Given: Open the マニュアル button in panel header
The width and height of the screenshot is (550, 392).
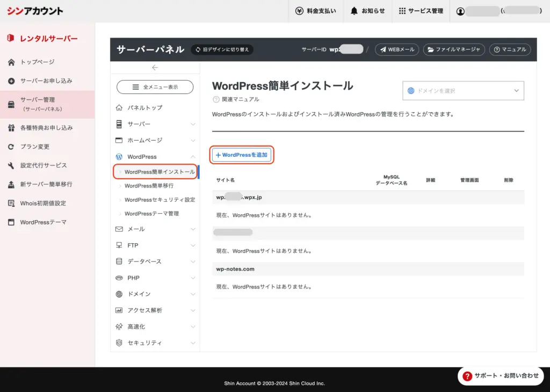Looking at the screenshot, I should [x=510, y=49].
